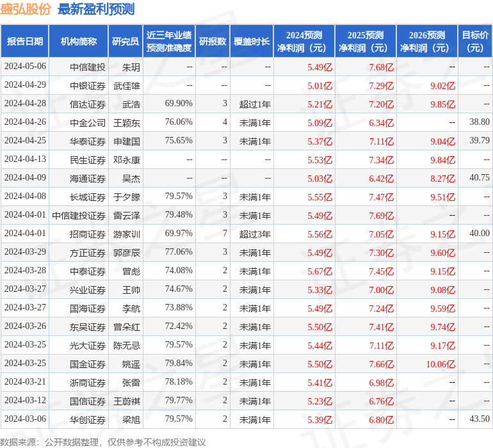This screenshot has width=493, height=448.
Task: Click the 69.90% accuracy value
Action: (x=179, y=104)
